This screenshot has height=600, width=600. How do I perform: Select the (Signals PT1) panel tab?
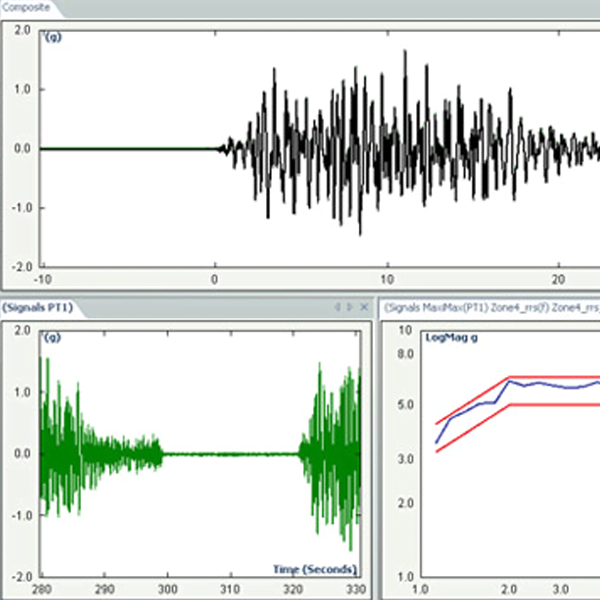[x=40, y=307]
